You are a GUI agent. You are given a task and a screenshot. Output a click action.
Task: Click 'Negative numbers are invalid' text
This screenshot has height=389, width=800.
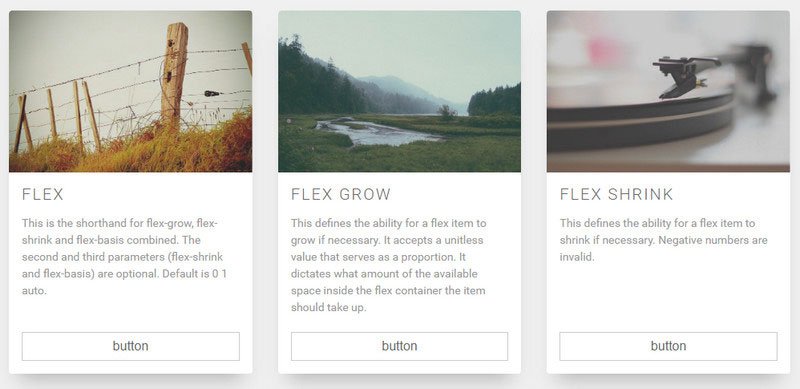pos(663,249)
